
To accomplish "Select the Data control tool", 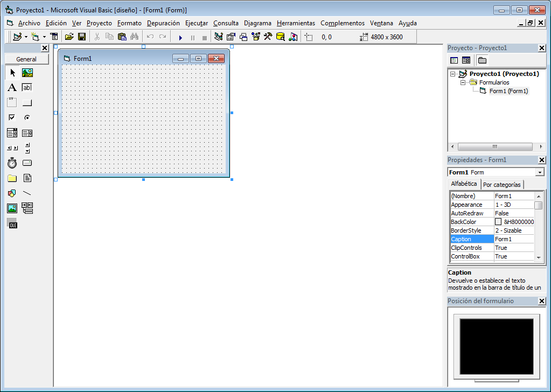I will tap(27, 208).
